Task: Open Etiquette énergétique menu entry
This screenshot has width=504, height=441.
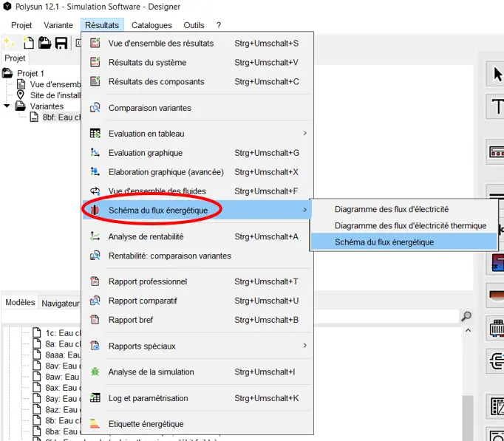Action: click(x=146, y=424)
